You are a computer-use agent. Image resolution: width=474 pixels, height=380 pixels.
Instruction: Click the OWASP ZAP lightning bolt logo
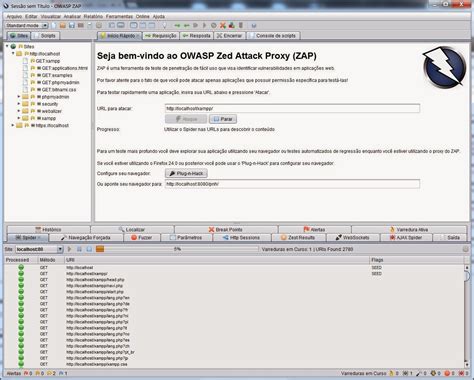tap(444, 67)
